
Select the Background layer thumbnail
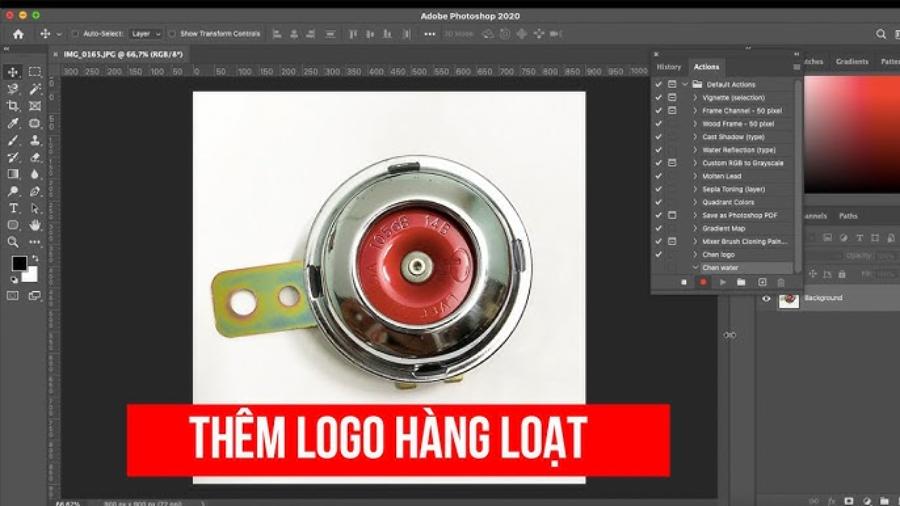click(789, 298)
